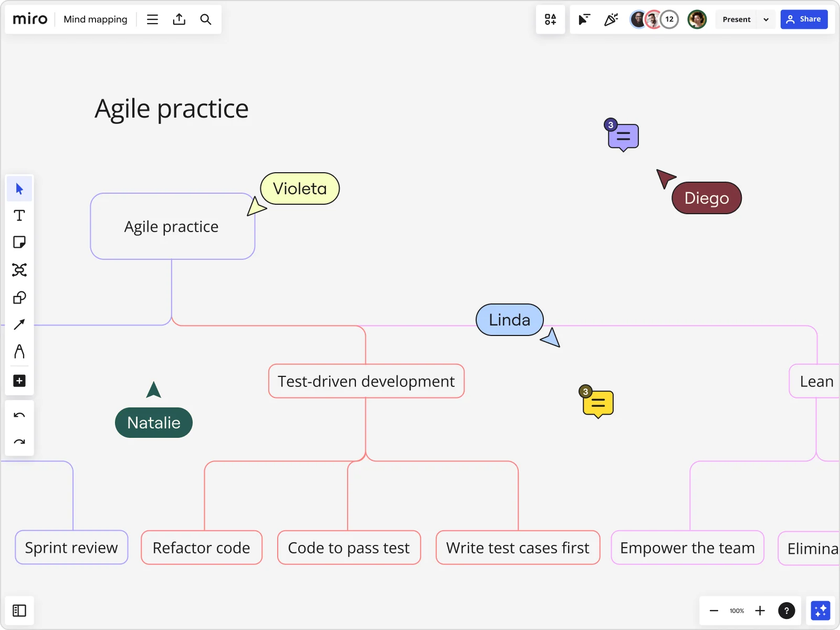Open the Present mode dropdown arrow
Image resolution: width=840 pixels, height=630 pixels.
pos(766,19)
